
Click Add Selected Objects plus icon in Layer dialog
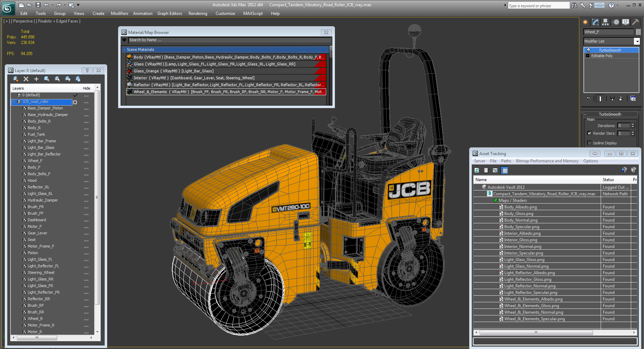(x=36, y=79)
